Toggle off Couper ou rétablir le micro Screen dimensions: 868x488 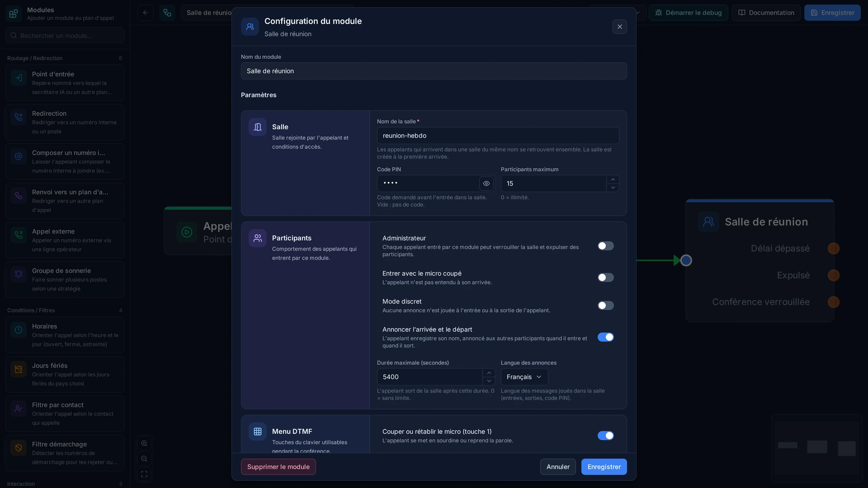(606, 436)
